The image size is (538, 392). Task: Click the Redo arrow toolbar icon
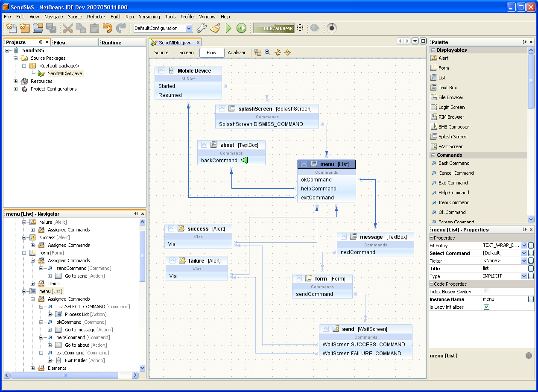[121, 28]
